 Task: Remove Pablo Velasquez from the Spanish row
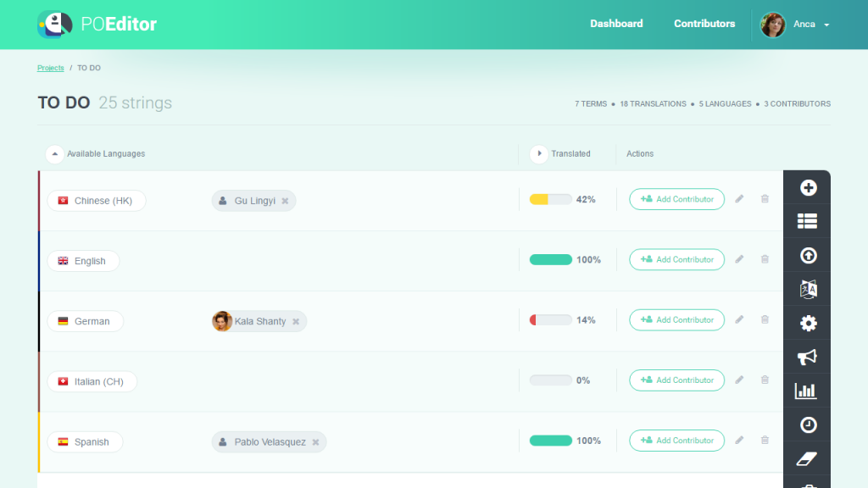point(315,442)
